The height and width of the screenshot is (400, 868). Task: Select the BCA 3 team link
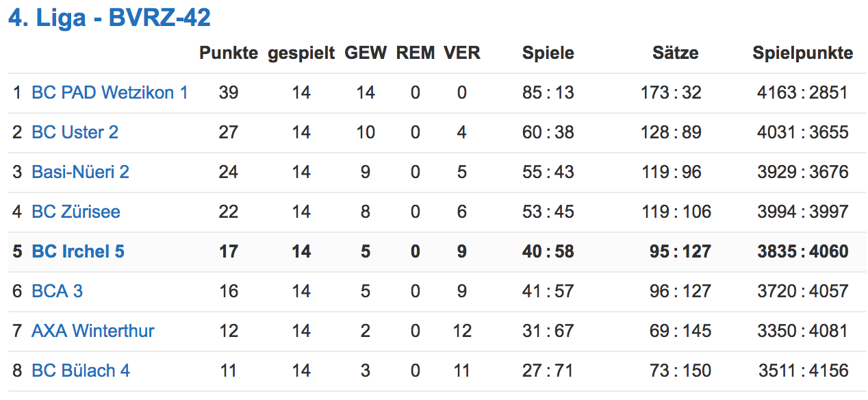click(58, 291)
